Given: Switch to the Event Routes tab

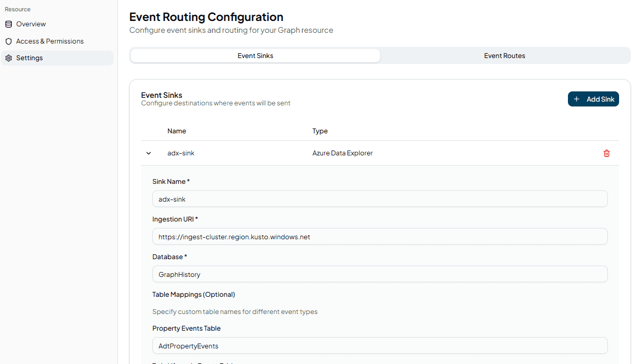Looking at the screenshot, I should [504, 55].
